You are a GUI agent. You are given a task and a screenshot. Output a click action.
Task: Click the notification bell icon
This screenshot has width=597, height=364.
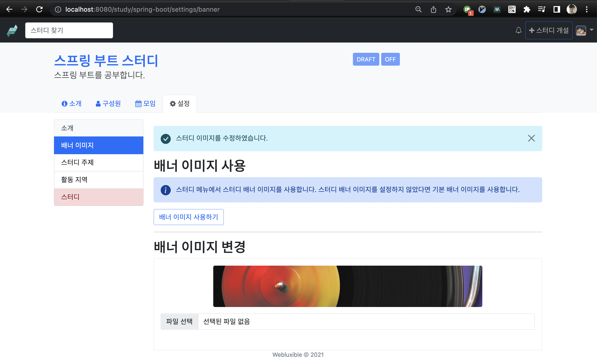coord(518,30)
